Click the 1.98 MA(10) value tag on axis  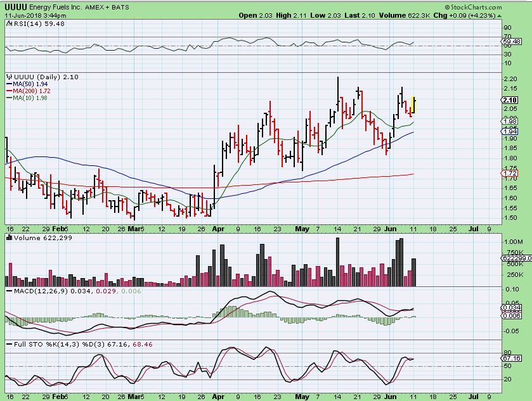pos(510,122)
